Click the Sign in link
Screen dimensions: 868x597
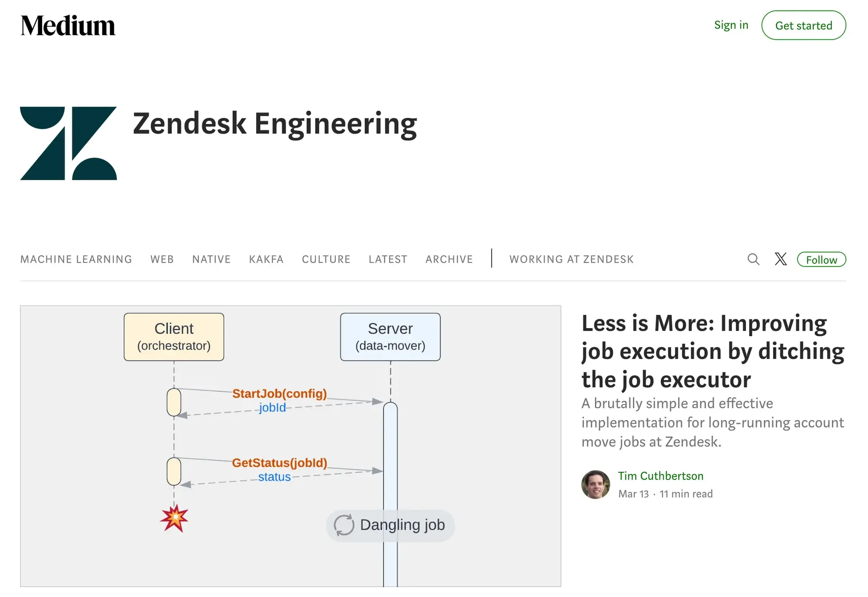(x=731, y=25)
